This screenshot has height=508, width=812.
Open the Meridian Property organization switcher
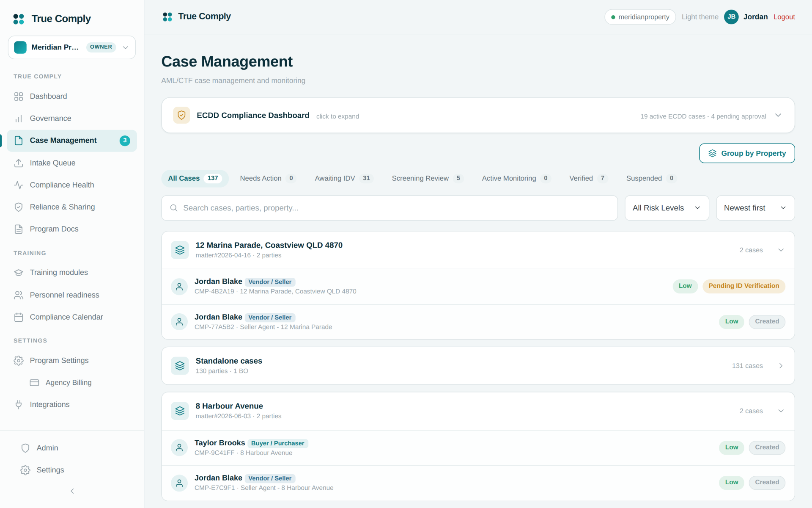(x=72, y=47)
